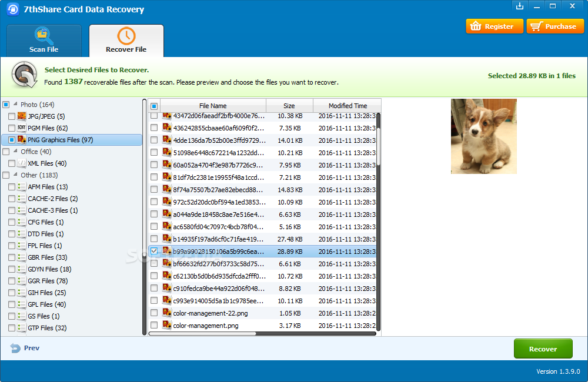Click the AFM Files list icon
Image resolution: width=588 pixels, height=382 pixels.
pos(22,187)
